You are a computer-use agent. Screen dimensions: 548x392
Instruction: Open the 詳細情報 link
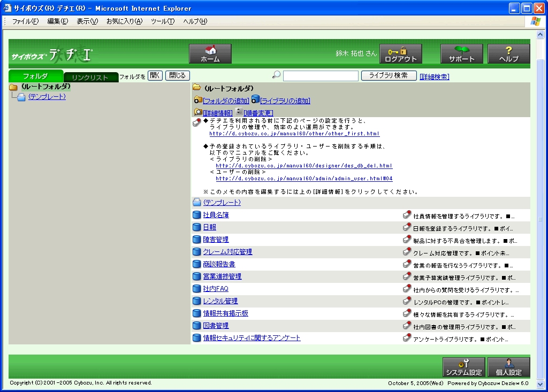(x=218, y=113)
